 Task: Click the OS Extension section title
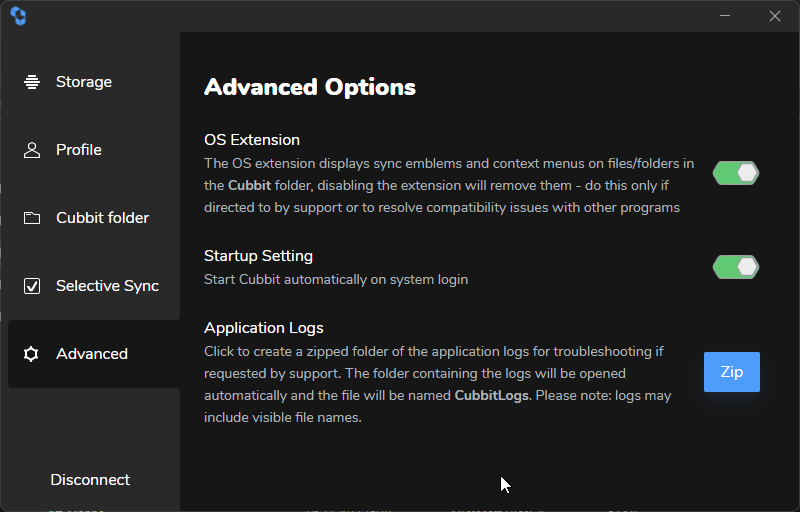tap(252, 140)
